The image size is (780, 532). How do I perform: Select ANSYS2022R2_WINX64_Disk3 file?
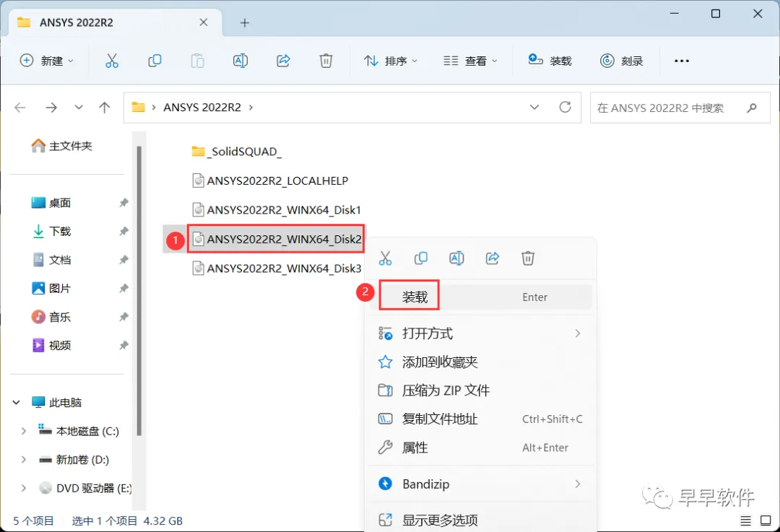(x=277, y=269)
